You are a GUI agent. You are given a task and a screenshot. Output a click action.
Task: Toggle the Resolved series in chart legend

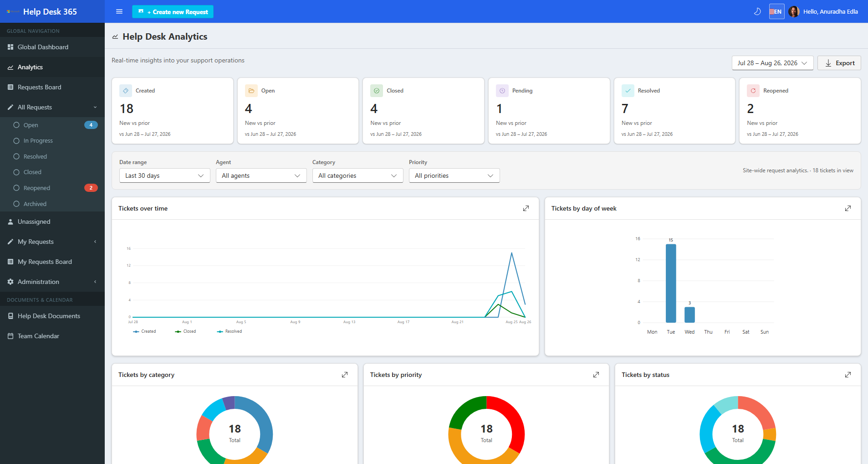230,331
